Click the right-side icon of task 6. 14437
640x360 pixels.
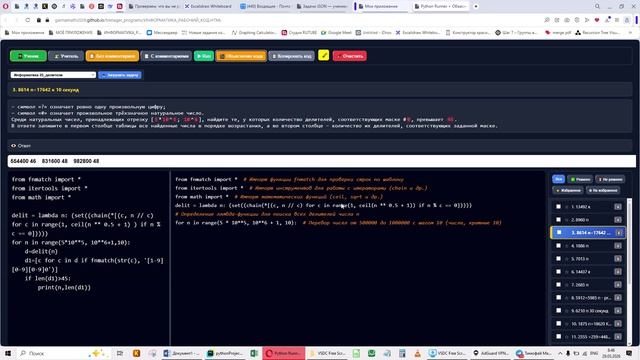pos(618,272)
